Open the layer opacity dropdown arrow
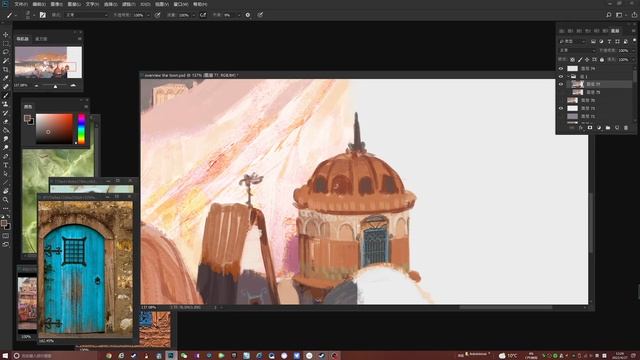The width and height of the screenshot is (640, 360). click(634, 50)
